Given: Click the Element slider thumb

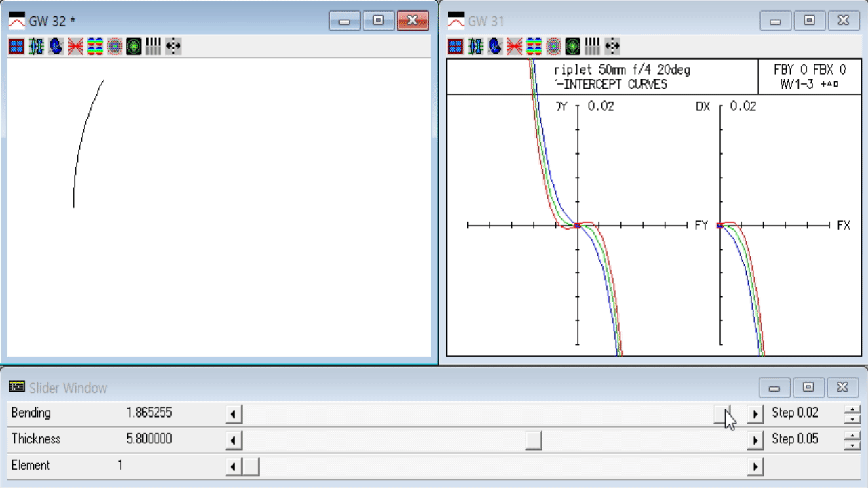Looking at the screenshot, I should click(251, 466).
